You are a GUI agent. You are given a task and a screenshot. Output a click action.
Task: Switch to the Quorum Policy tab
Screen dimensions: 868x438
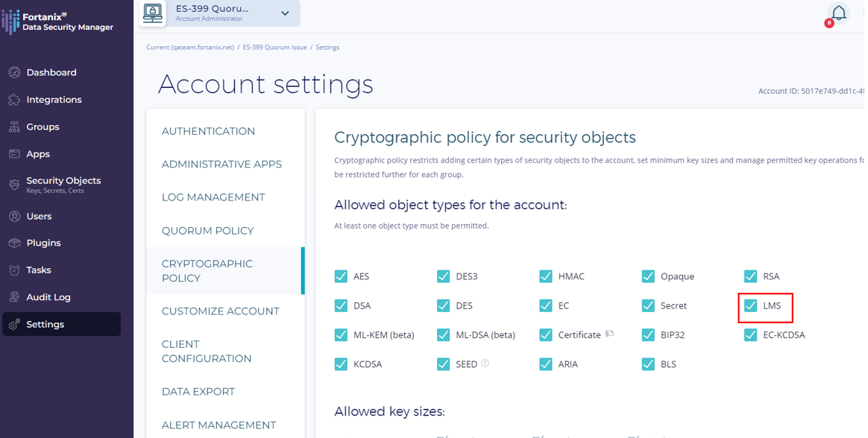point(207,231)
